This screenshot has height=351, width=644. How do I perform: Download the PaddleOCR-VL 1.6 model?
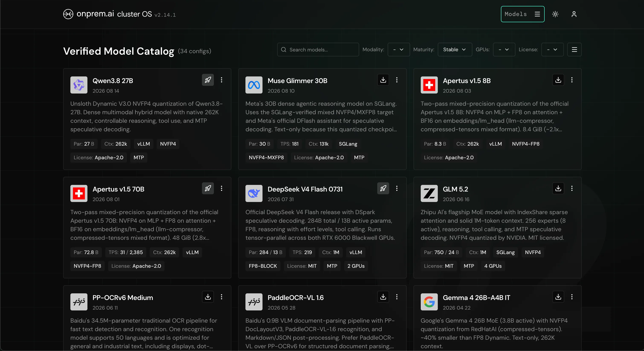pos(383,297)
